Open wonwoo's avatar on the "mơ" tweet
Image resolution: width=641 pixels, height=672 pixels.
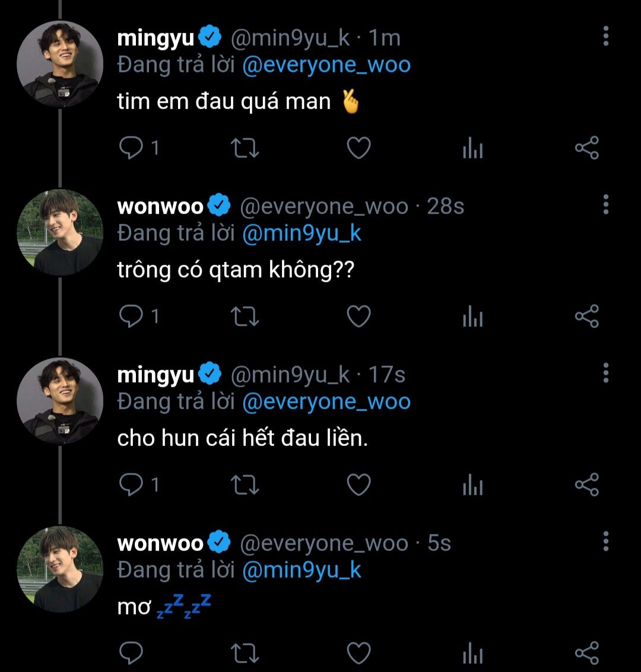[x=59, y=569]
